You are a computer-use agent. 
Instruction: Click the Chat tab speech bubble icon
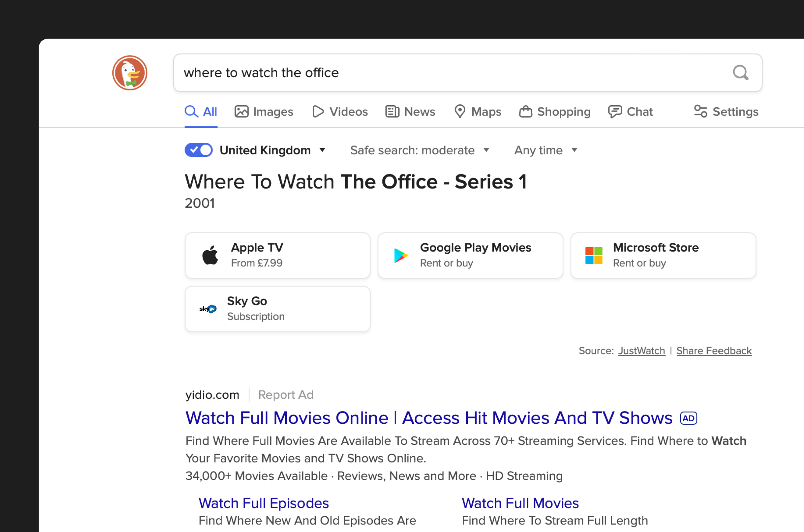pos(615,112)
